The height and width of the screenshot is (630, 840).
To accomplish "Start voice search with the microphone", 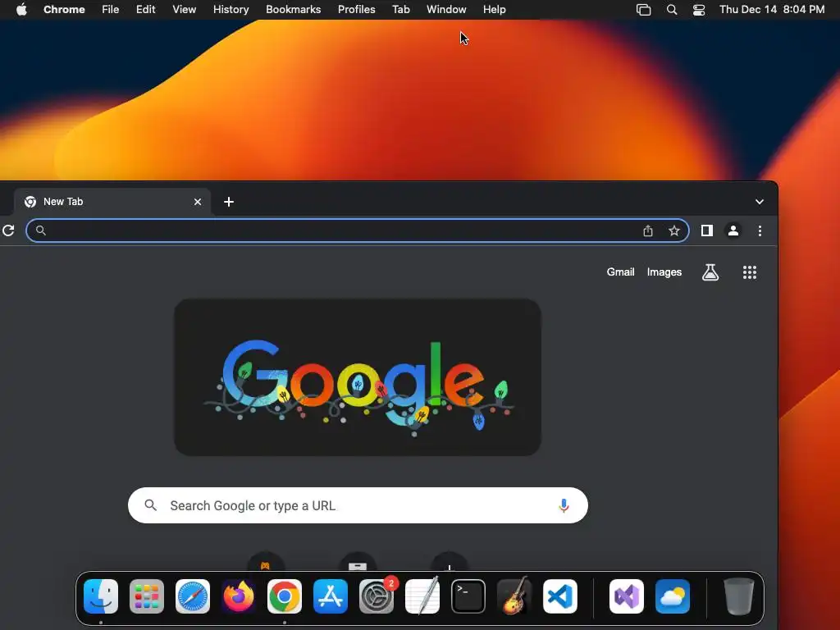I will point(564,505).
